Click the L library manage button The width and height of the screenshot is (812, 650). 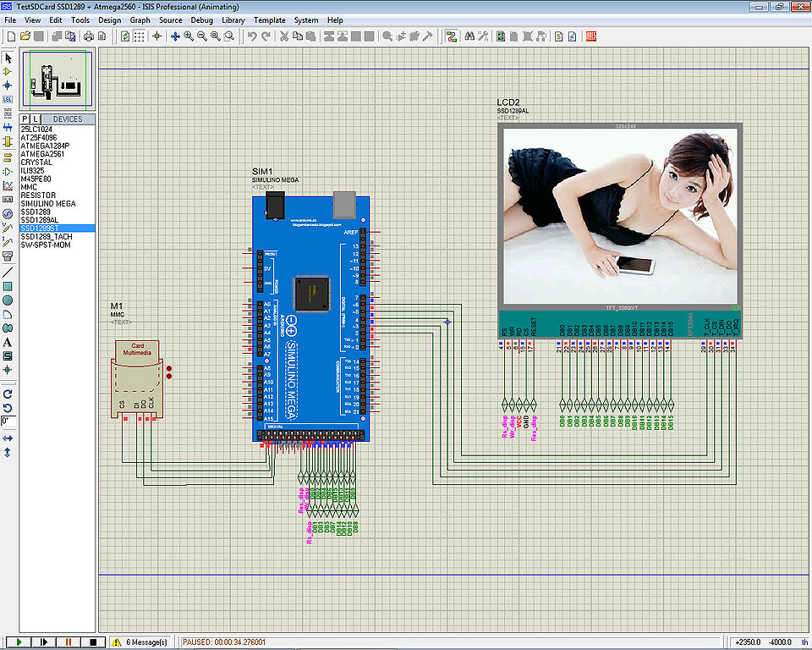pos(36,119)
